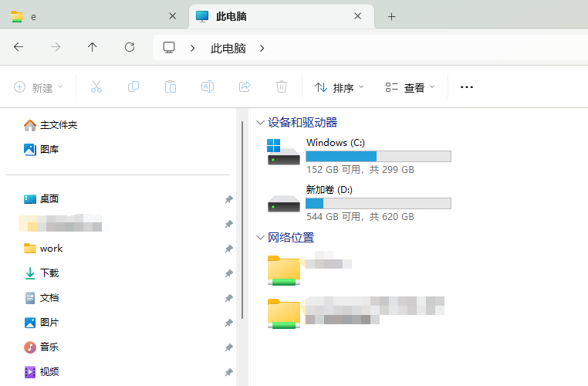Select the 此电脑 tab

click(282, 16)
